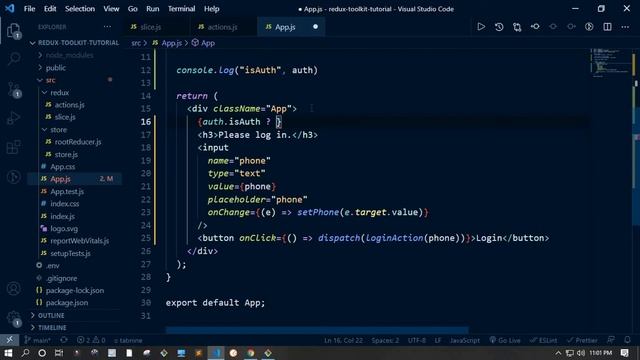Open Chrome from the taskbar

click(x=250, y=353)
